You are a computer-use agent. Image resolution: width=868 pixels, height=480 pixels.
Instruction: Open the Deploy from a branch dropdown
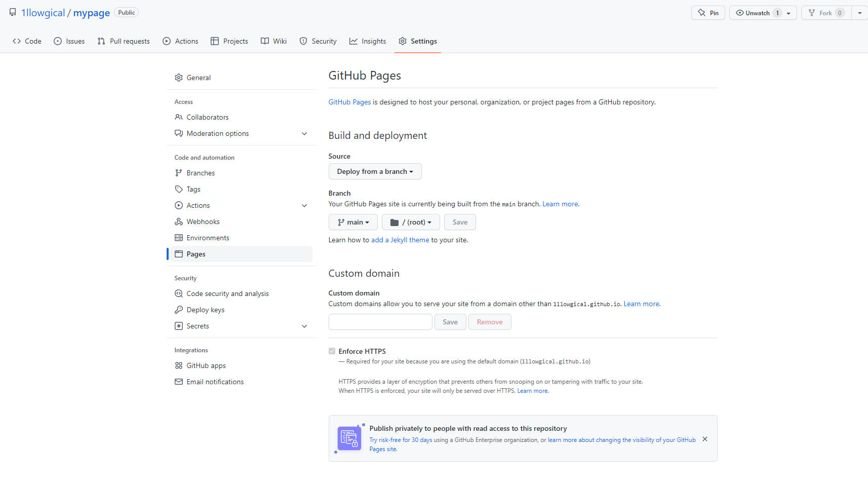(x=375, y=171)
